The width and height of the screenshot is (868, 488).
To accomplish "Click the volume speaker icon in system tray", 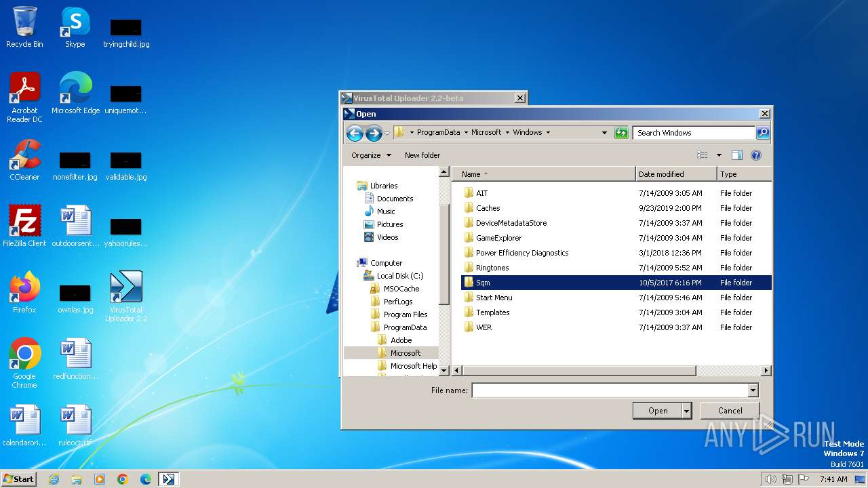I will [770, 479].
